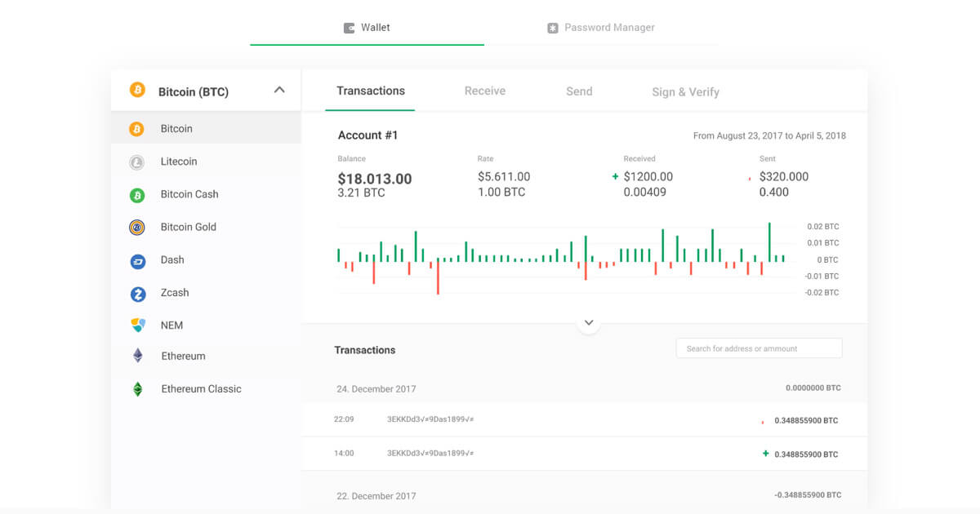Image resolution: width=980 pixels, height=514 pixels.
Task: Click the Password Manager asterisk icon
Action: (553, 28)
